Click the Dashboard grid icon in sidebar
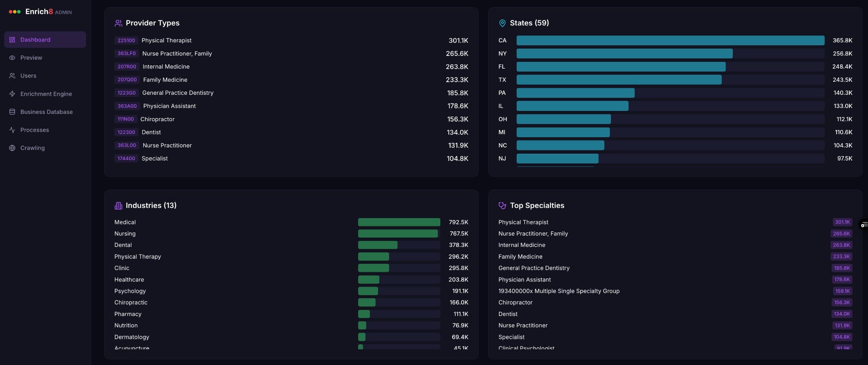Screen dimensions: 868x365 click(12, 40)
